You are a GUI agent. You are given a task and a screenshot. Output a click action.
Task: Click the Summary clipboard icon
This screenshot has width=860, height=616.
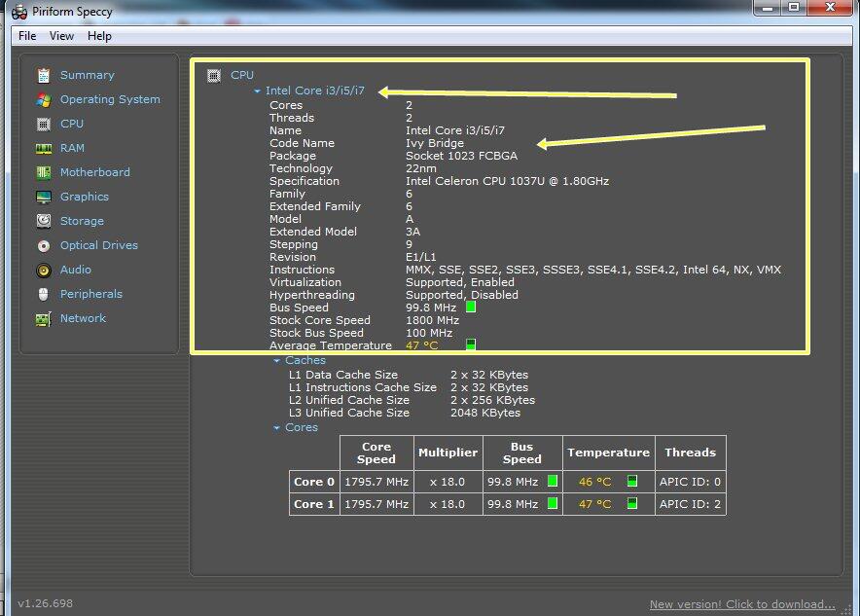click(x=44, y=75)
